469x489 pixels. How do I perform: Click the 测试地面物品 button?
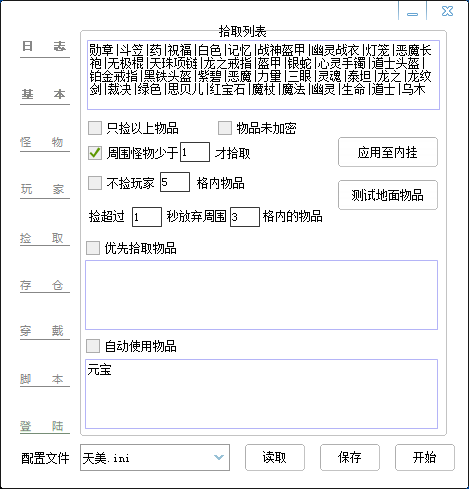(x=388, y=195)
